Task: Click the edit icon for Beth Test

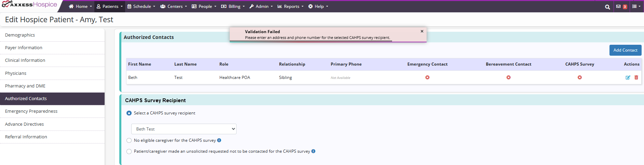Action: [628, 78]
